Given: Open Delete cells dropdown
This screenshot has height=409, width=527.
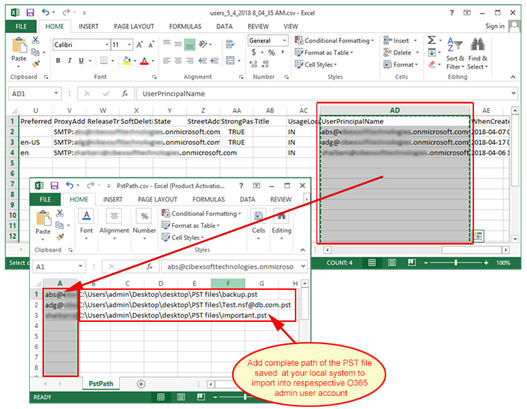Looking at the screenshot, I should 401,52.
